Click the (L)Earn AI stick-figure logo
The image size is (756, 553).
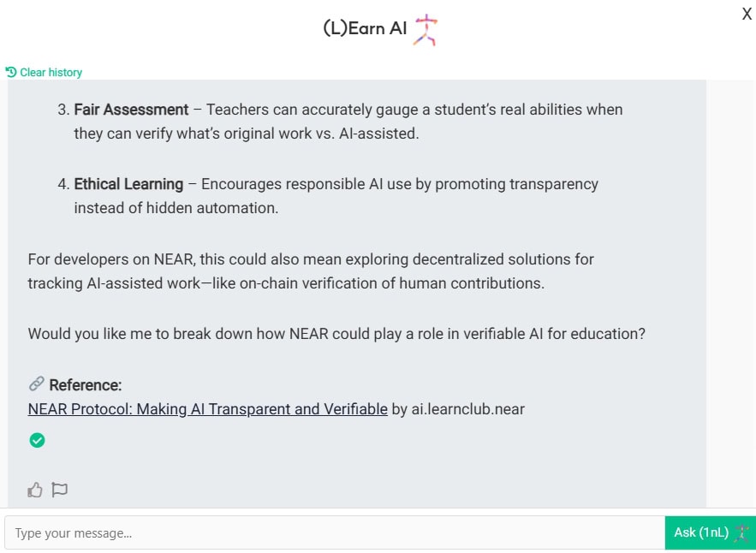[x=425, y=29]
